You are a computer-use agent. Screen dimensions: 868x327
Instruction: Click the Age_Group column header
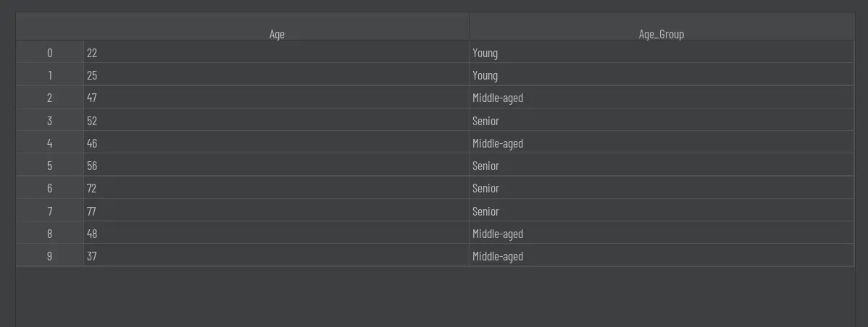click(661, 34)
